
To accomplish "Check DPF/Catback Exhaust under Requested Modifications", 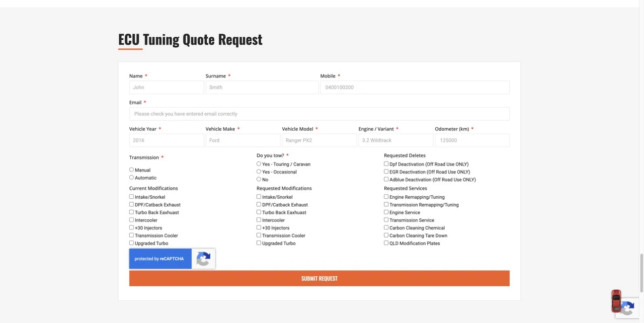I will pyautogui.click(x=259, y=204).
